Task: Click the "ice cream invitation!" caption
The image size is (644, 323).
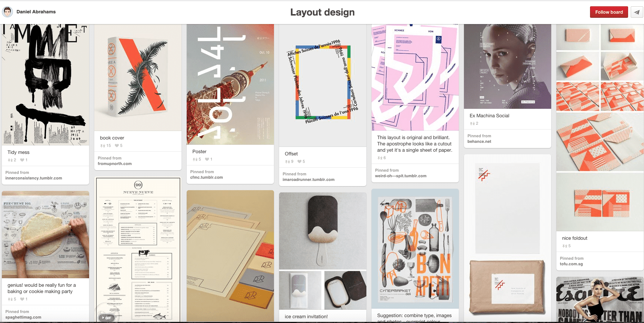Action: (x=306, y=317)
